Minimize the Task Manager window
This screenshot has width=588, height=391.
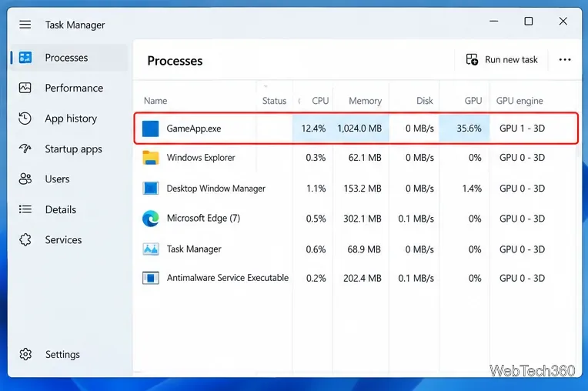click(494, 22)
